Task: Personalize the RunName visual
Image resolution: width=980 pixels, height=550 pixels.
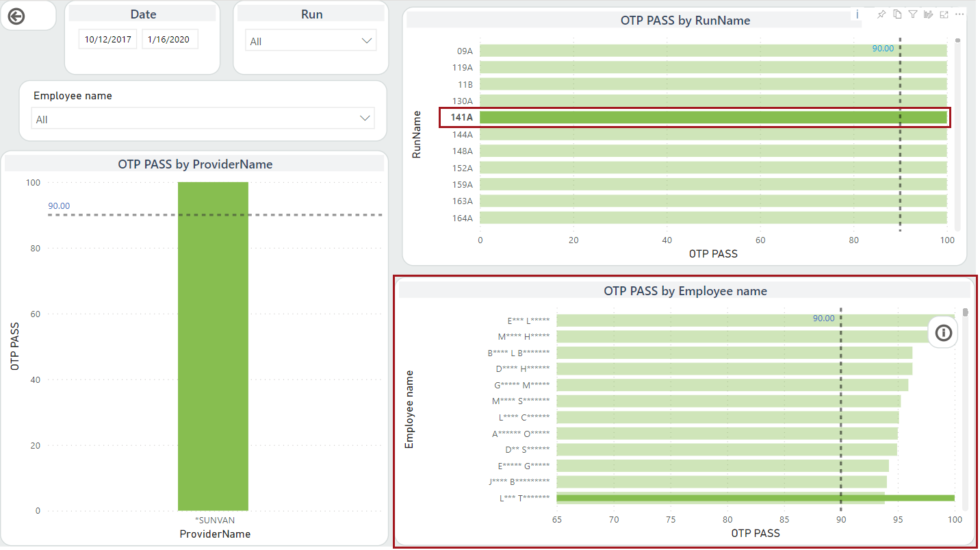Action: tap(929, 14)
